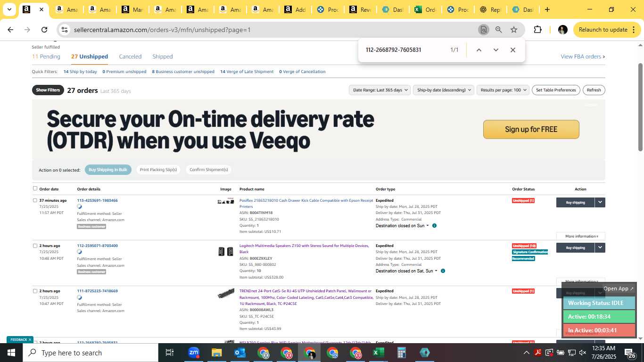Go back to previous page
644x362 pixels.
coord(10,30)
